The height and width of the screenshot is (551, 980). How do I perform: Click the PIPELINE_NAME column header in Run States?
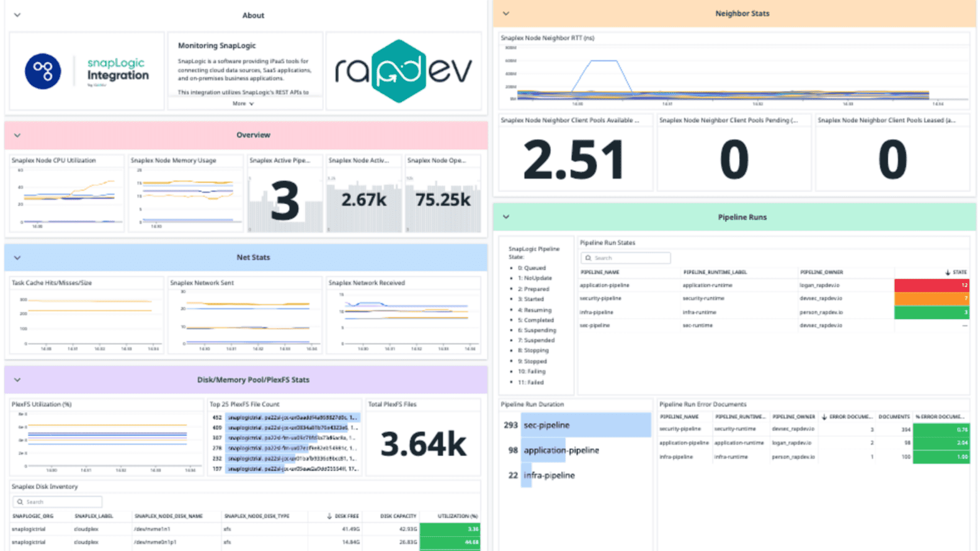600,272
